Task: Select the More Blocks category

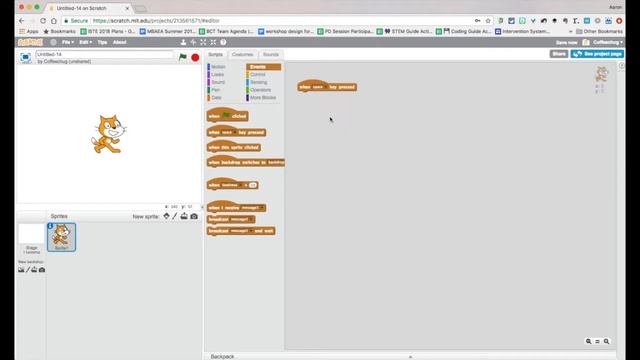Action: (x=263, y=98)
